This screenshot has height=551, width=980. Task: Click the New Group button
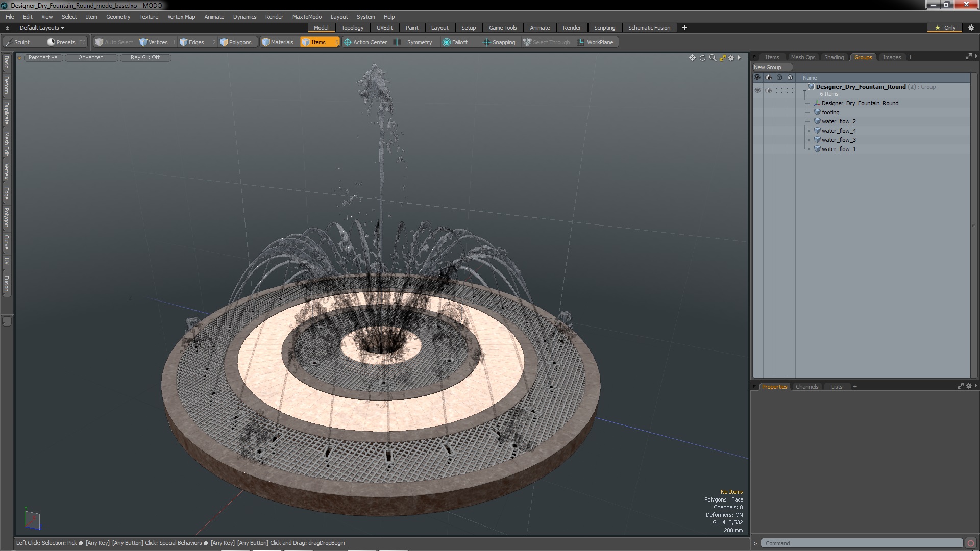(772, 67)
